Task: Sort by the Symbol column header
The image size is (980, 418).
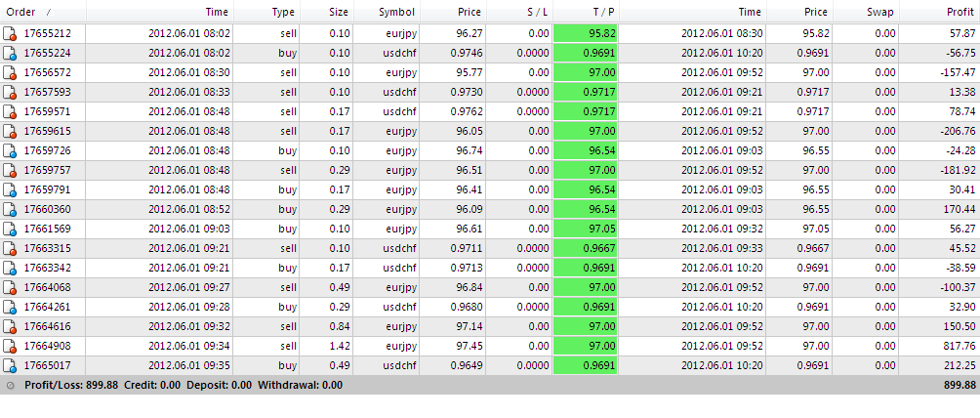Action: click(387, 12)
